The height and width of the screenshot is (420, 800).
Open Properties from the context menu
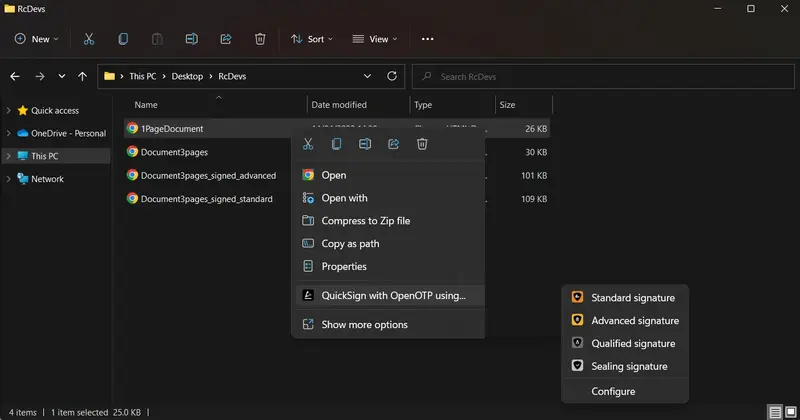pos(389,266)
